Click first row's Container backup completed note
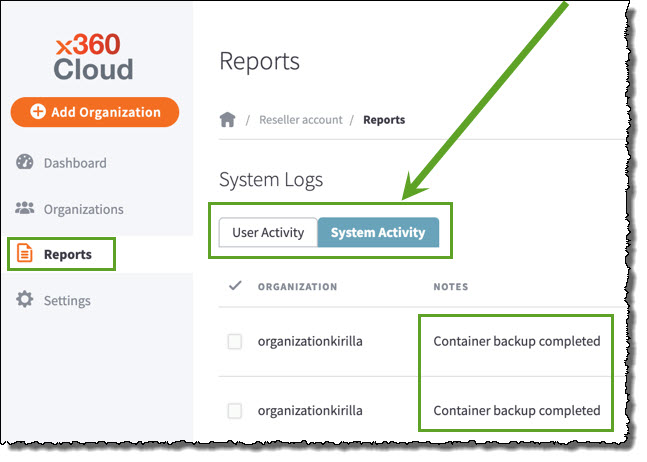 coord(517,341)
